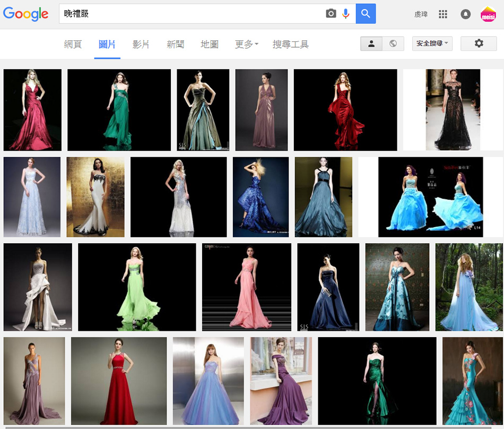Switch to the 網頁 tab
Image resolution: width=504 pixels, height=429 pixels.
point(73,44)
